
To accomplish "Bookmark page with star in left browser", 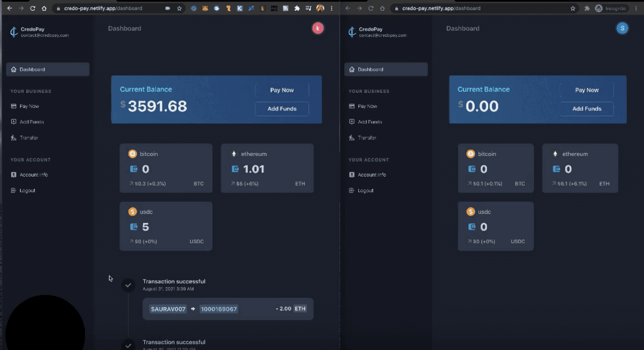I will tap(179, 9).
